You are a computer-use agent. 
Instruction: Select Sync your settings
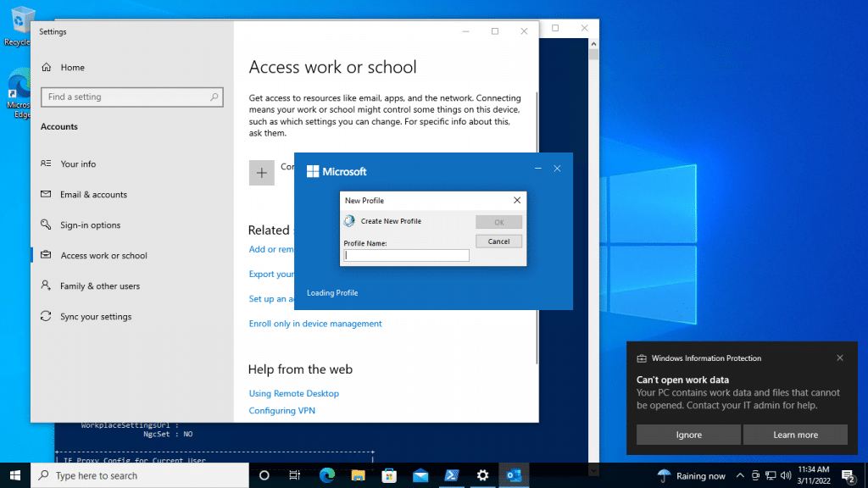click(95, 317)
